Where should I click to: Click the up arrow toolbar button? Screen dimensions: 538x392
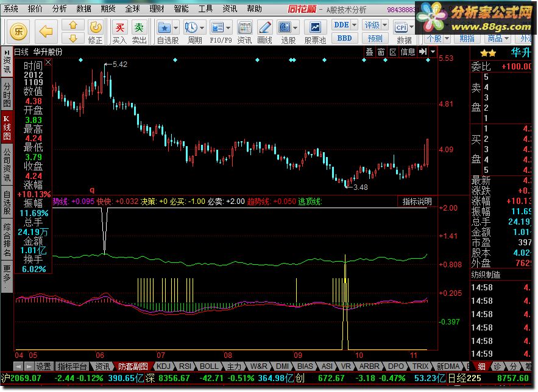click(x=73, y=25)
